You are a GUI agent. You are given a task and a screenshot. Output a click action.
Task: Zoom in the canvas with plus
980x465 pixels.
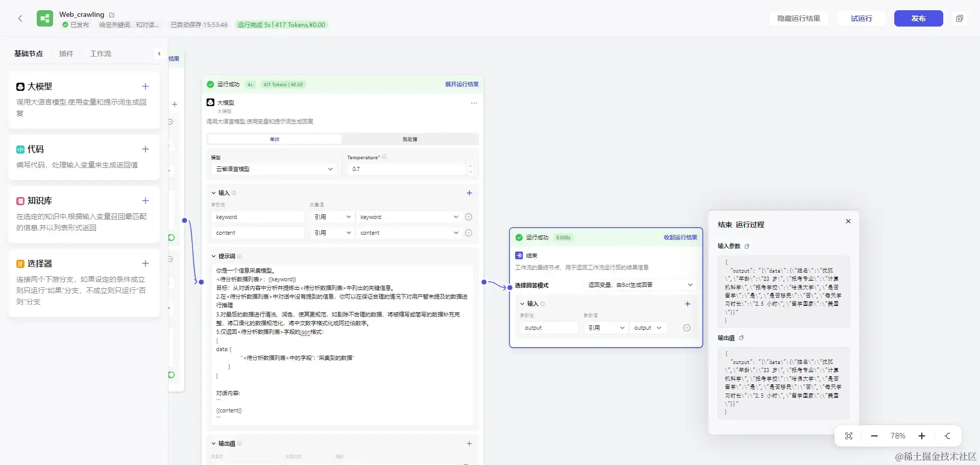922,436
